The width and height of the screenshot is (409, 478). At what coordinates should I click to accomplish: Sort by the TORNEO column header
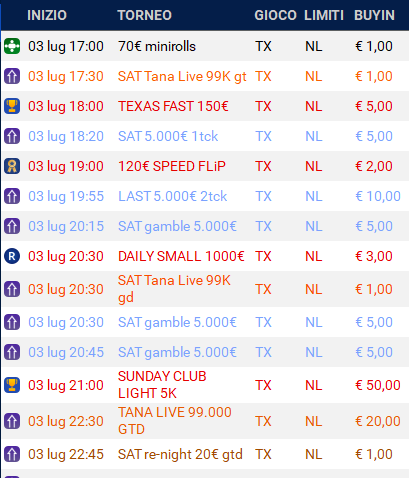(x=144, y=15)
